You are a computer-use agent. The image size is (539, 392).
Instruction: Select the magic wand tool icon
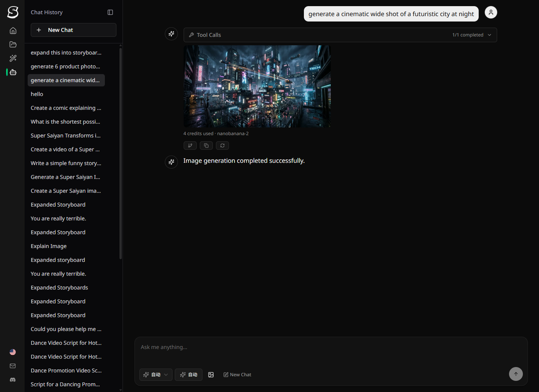(13, 58)
